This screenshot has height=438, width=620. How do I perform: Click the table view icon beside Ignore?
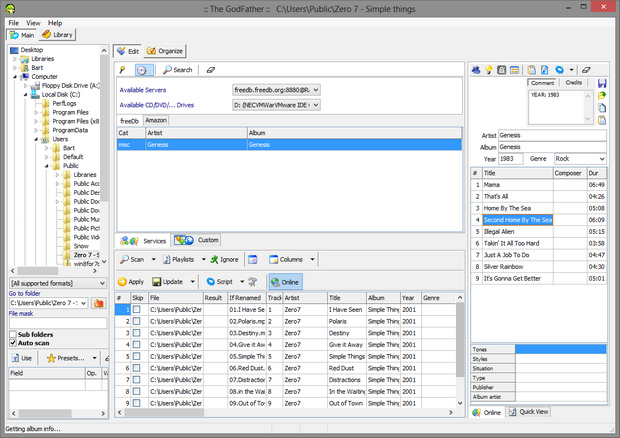pos(253,260)
